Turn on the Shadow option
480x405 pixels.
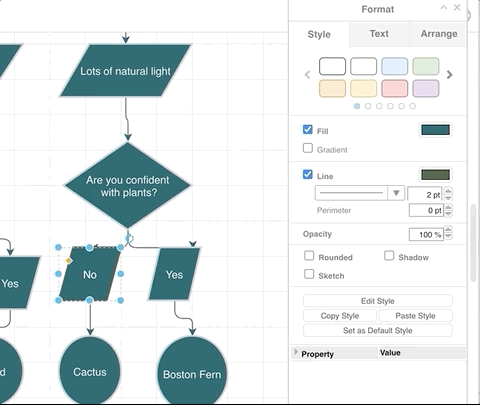[389, 256]
